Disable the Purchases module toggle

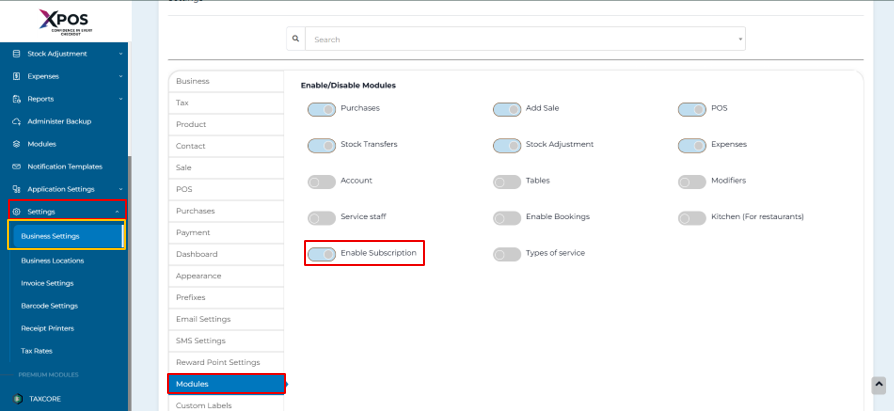click(x=322, y=109)
